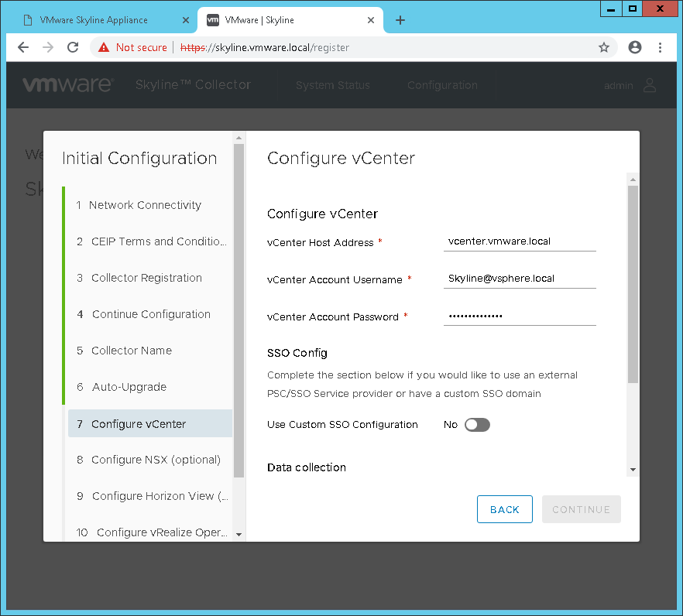683x616 pixels.
Task: Click the address bar URL
Action: (x=264, y=47)
